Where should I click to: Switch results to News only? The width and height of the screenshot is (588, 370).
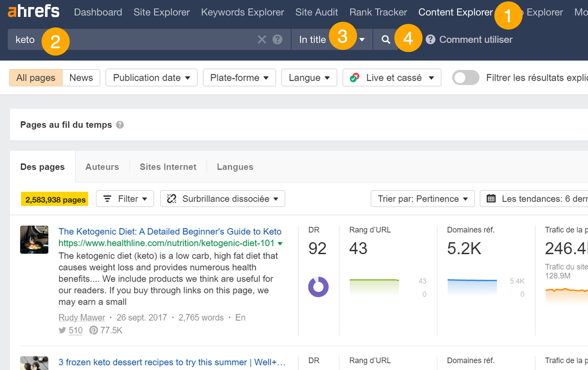pyautogui.click(x=81, y=77)
